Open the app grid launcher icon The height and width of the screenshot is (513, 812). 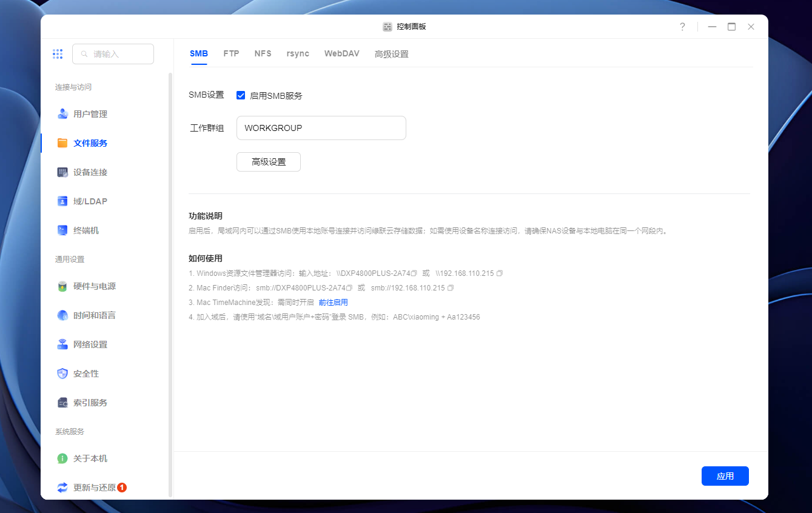58,54
